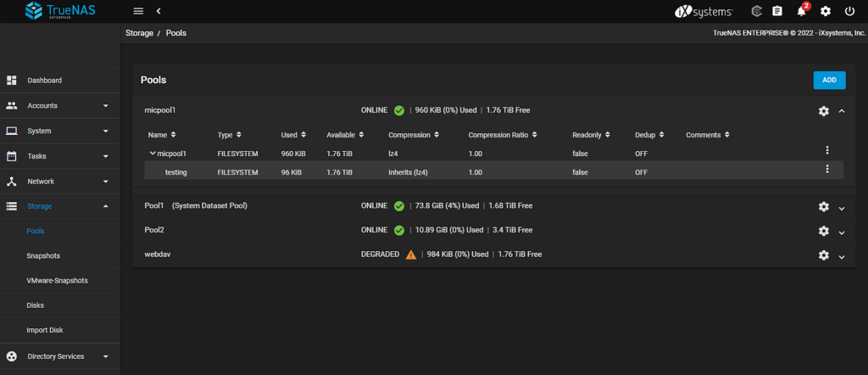Expand the Pool2 pool panel
868x375 pixels.
tap(842, 232)
